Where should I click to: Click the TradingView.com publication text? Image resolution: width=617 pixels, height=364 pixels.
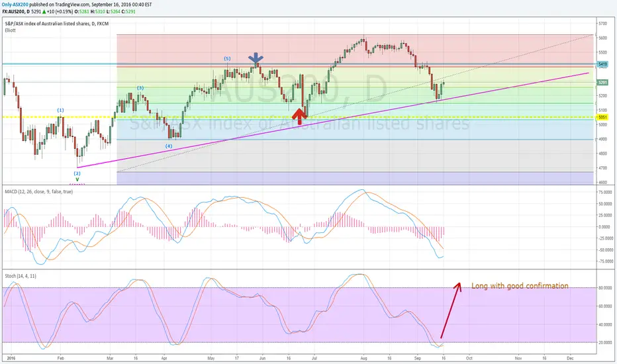tap(60, 5)
